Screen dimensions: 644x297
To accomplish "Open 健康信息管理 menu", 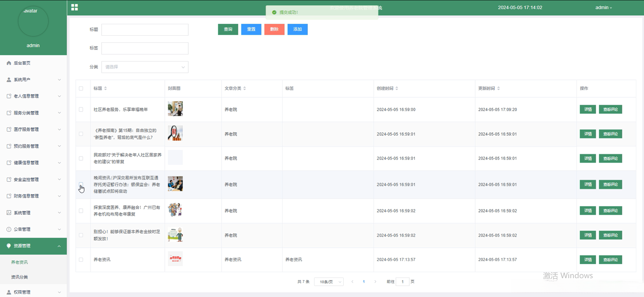I will click(x=34, y=163).
